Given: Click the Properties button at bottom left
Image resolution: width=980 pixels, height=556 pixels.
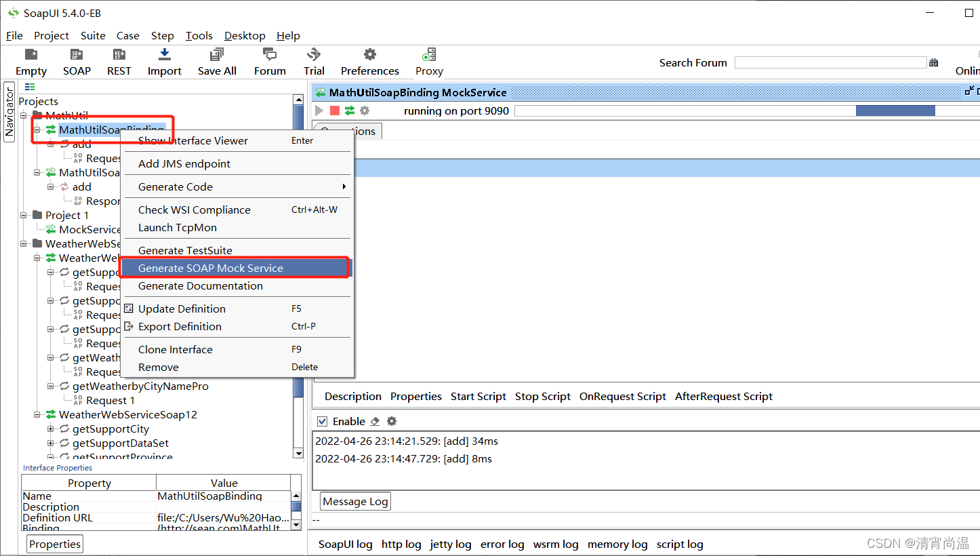Looking at the screenshot, I should pyautogui.click(x=54, y=544).
